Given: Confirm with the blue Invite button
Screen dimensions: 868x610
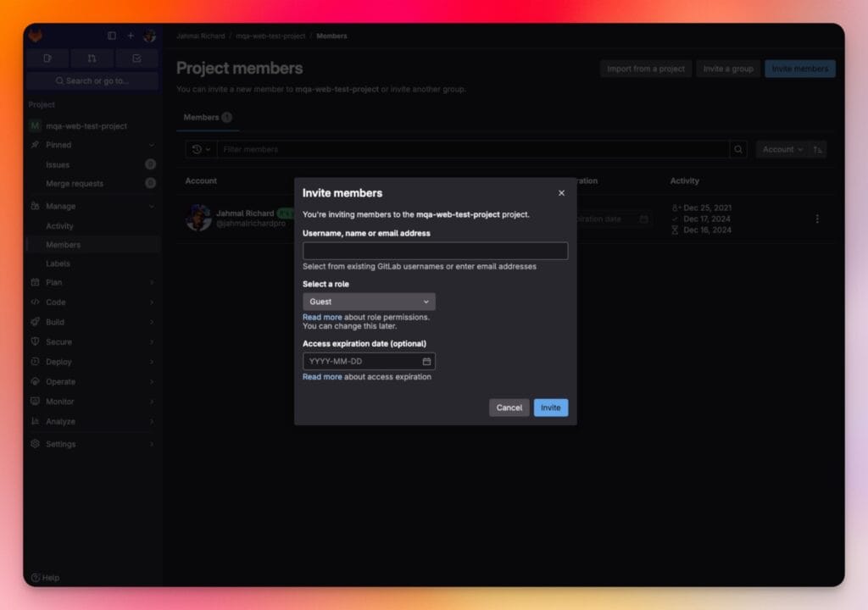Looking at the screenshot, I should (550, 408).
